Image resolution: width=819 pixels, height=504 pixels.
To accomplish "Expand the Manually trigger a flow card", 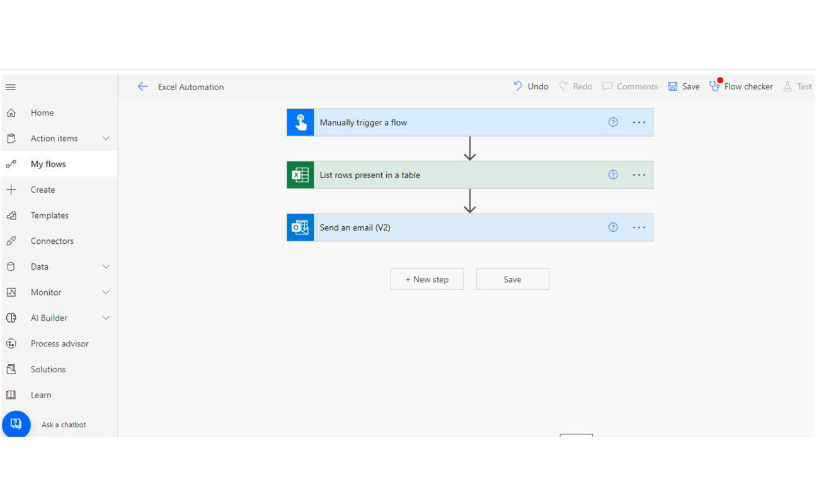I will (470, 122).
